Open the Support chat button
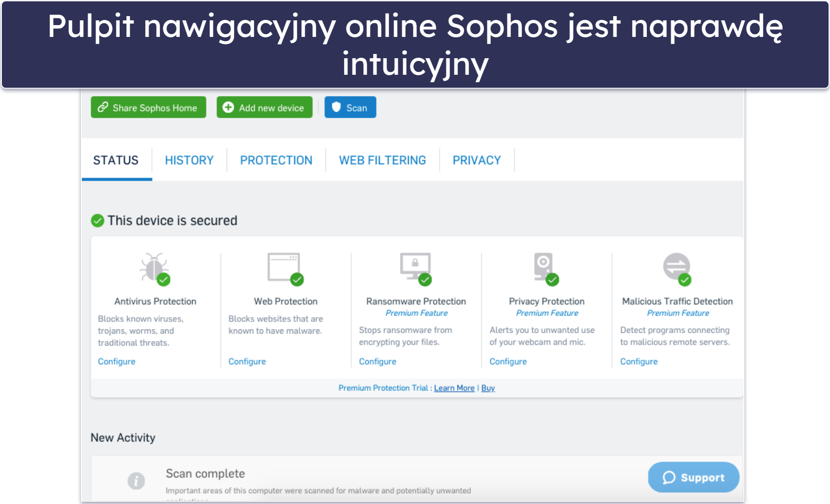The image size is (830, 504). (x=694, y=477)
